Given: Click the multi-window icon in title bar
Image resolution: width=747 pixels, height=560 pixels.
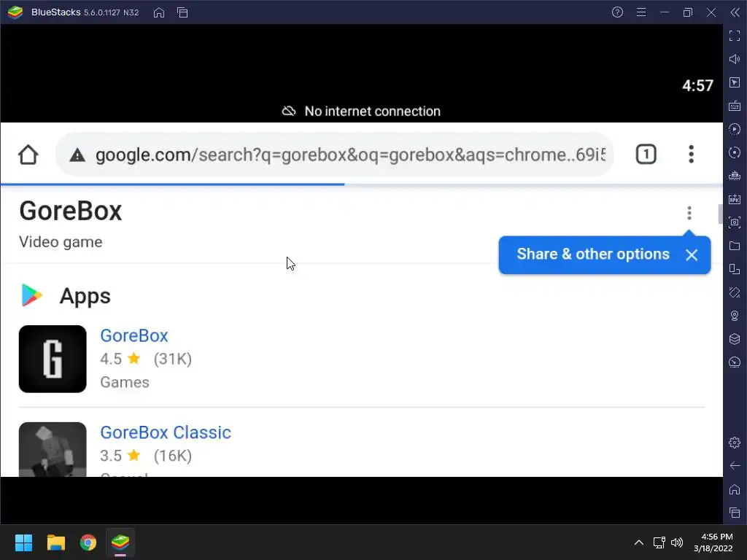Looking at the screenshot, I should pos(182,12).
